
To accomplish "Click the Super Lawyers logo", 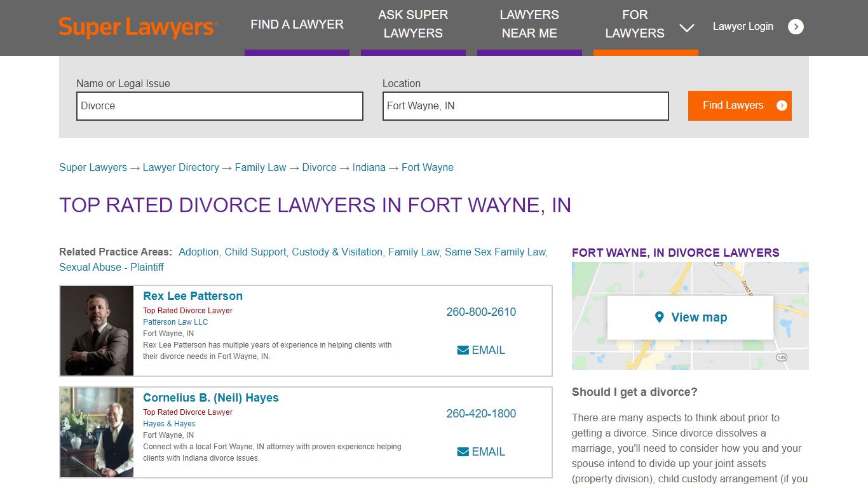I will 138,27.
